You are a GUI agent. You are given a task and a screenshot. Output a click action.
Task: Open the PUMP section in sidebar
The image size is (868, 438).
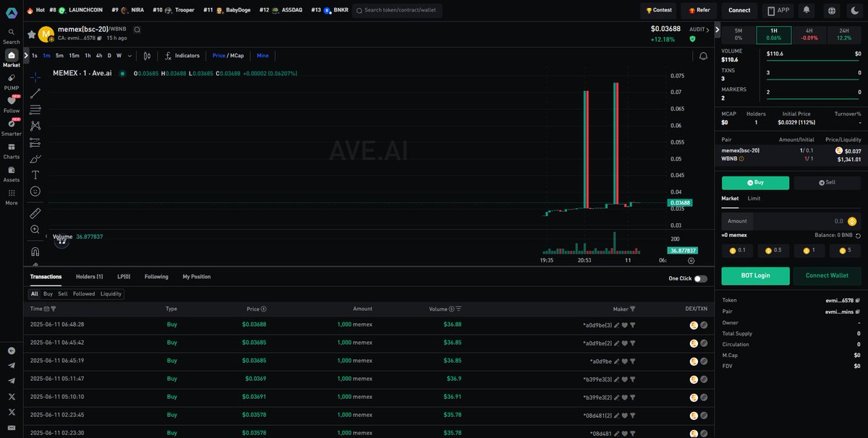click(12, 82)
